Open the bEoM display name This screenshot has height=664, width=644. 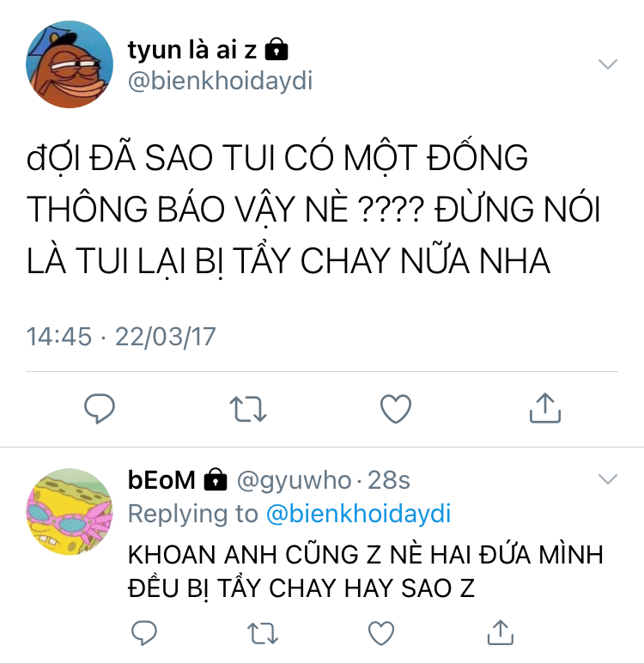pyautogui.click(x=161, y=480)
